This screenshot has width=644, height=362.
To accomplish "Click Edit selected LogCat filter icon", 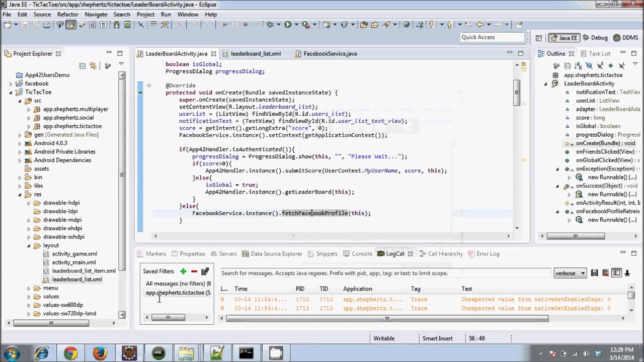I will (x=205, y=271).
